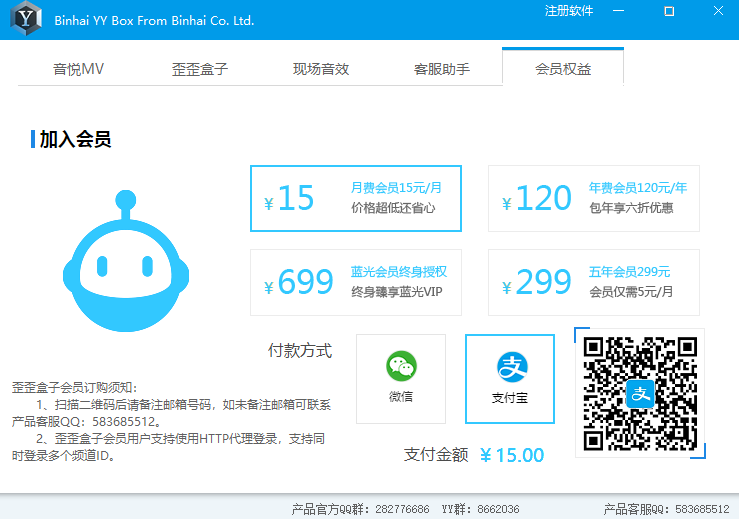Click the 价格超低还省心 description

(393, 208)
